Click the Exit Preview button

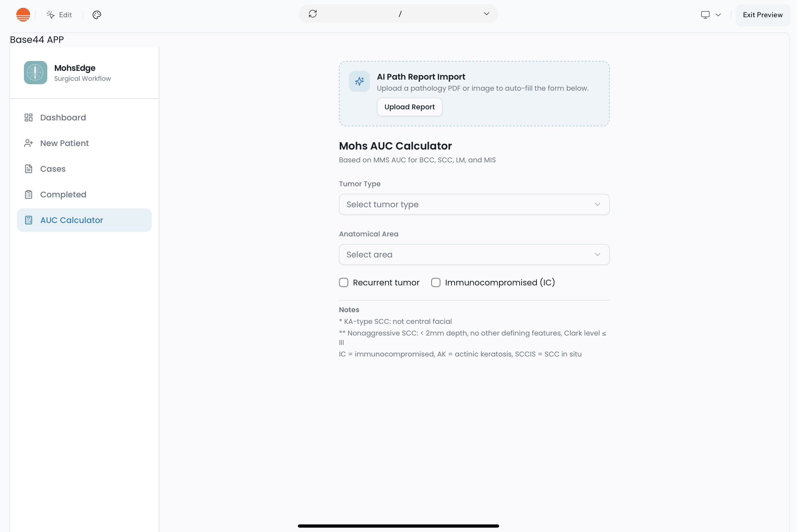point(762,15)
